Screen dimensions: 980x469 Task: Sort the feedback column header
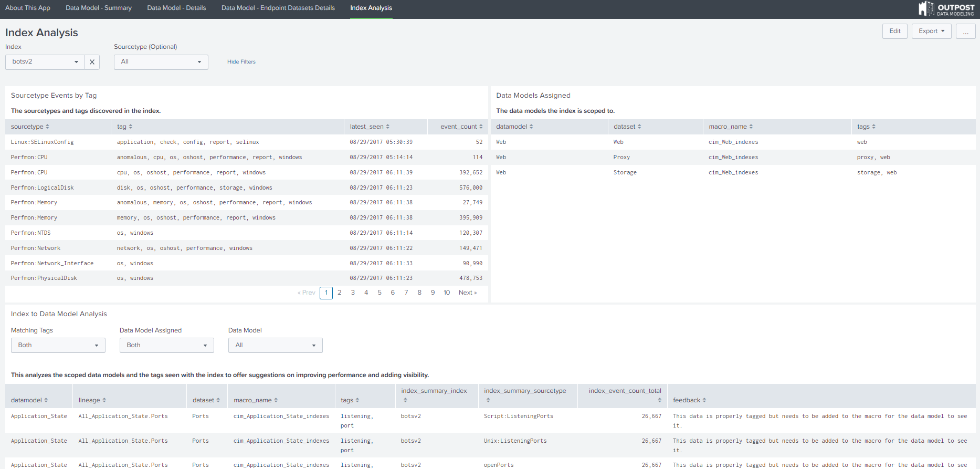tap(689, 400)
